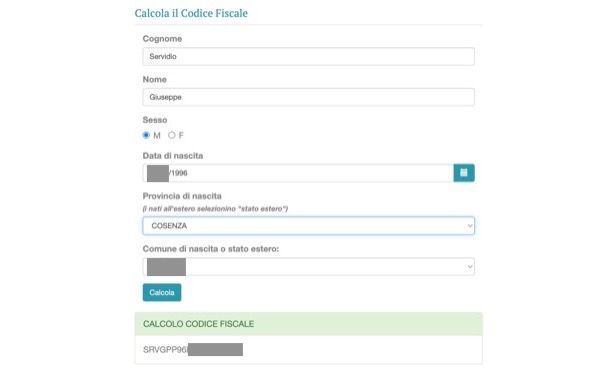Click chevron arrow of COSENZA province select
The image size is (610, 374).
[x=470, y=226]
